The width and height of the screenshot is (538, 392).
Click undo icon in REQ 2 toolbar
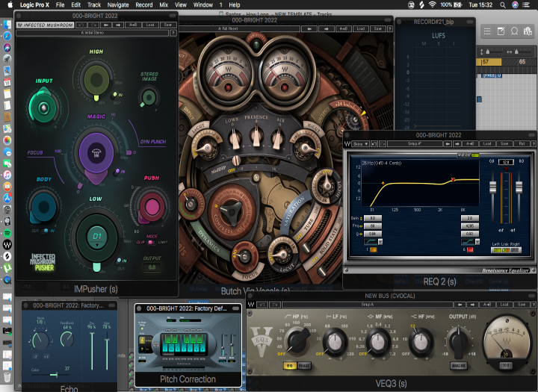coord(374,143)
